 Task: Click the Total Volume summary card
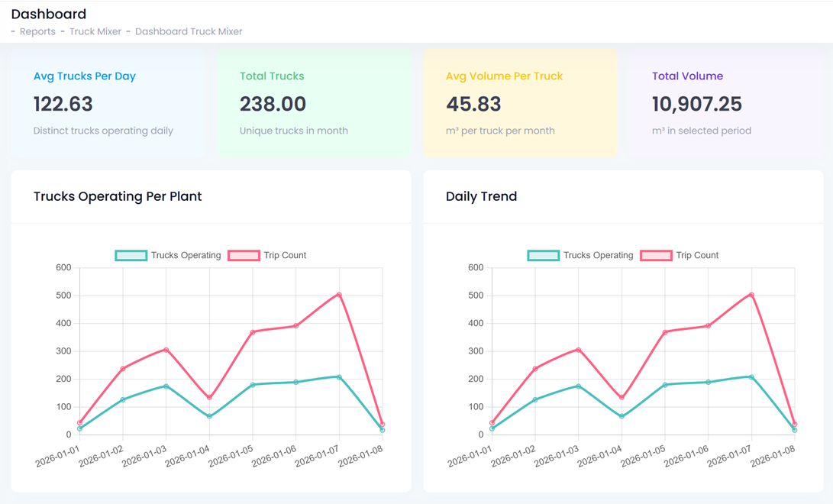point(726,103)
